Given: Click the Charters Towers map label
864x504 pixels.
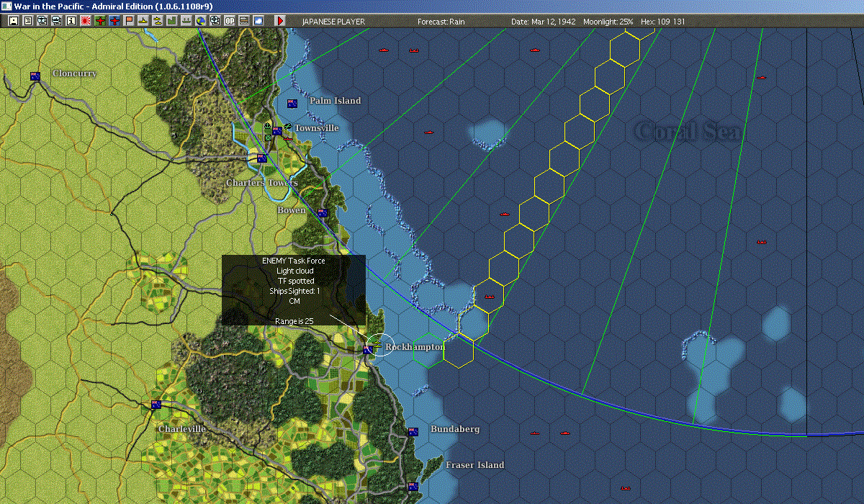Looking at the screenshot, I should pyautogui.click(x=262, y=183).
